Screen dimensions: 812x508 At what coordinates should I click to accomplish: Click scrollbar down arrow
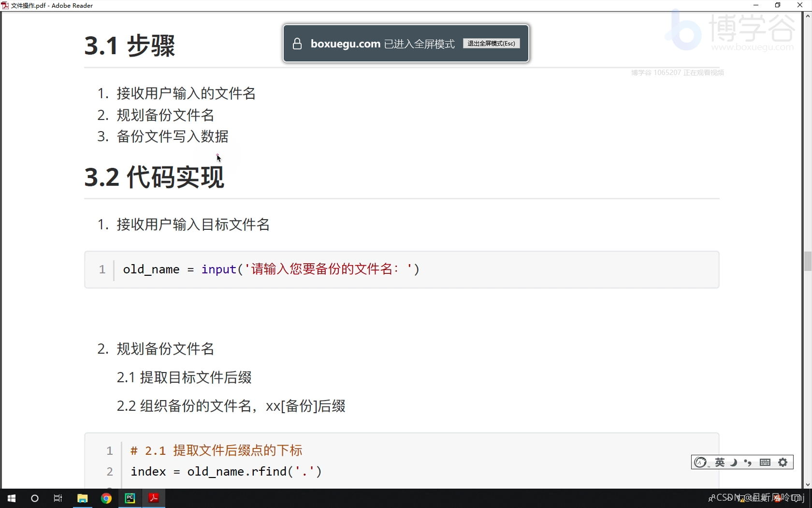point(808,485)
